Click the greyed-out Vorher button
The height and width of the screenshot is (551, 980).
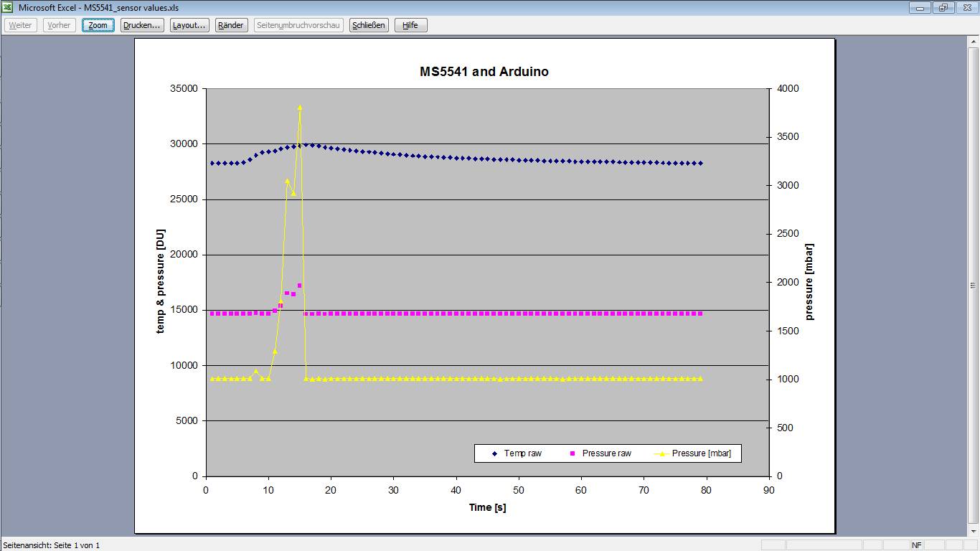pyautogui.click(x=59, y=25)
